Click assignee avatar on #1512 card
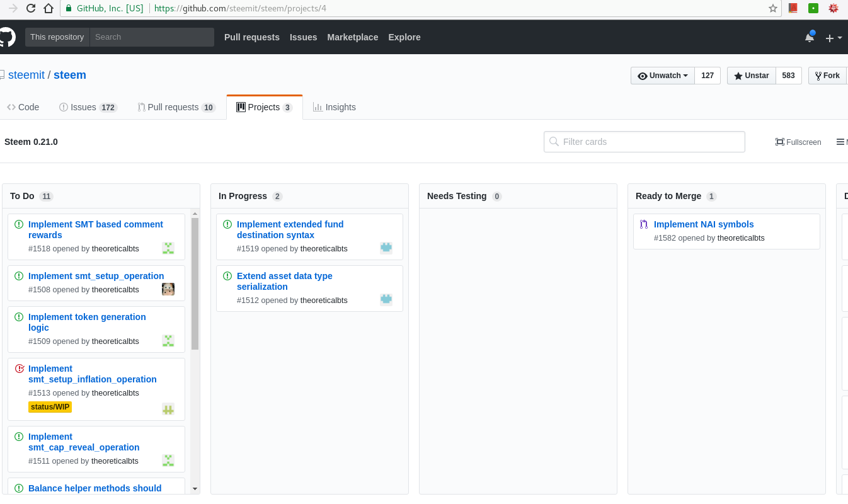 tap(386, 300)
